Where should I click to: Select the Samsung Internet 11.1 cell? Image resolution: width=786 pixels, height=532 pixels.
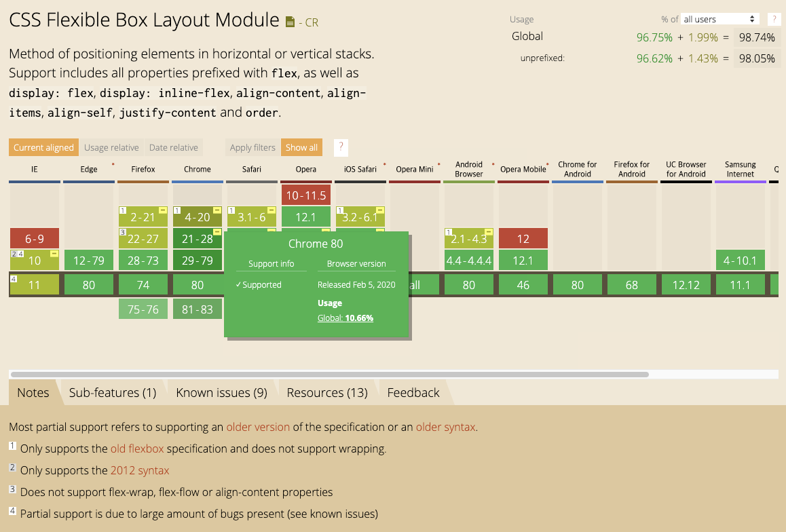(x=741, y=284)
